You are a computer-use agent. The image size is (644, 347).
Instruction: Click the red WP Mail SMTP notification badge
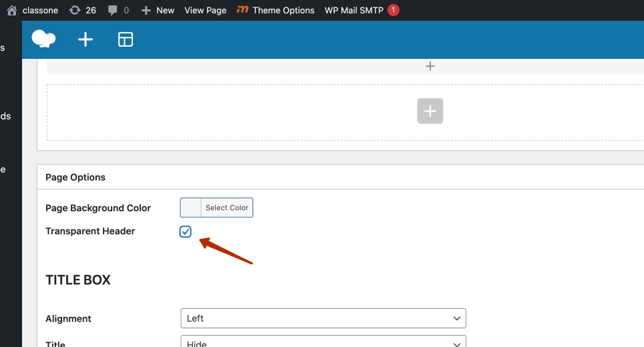[393, 10]
